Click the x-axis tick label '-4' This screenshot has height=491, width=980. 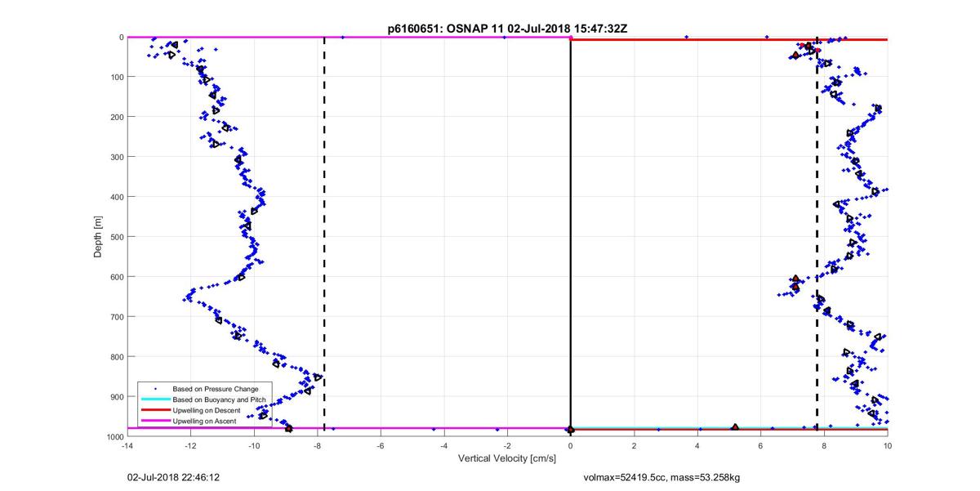443,446
